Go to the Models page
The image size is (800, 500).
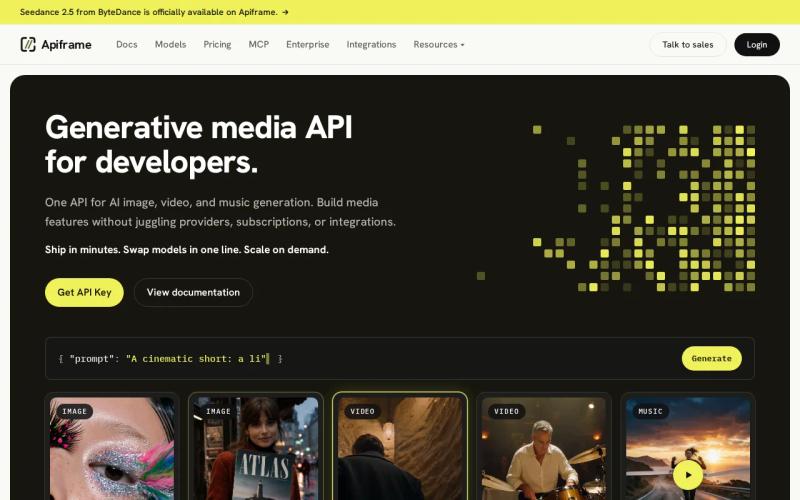(170, 44)
